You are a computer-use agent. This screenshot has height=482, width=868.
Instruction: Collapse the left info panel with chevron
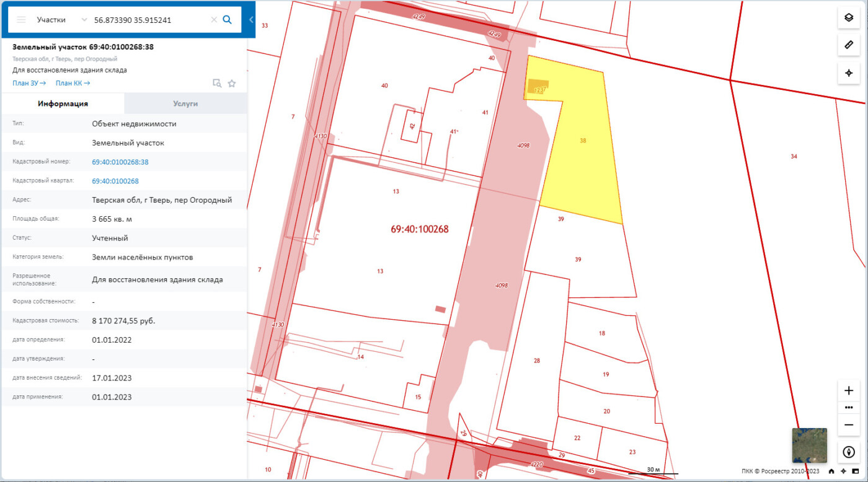251,20
